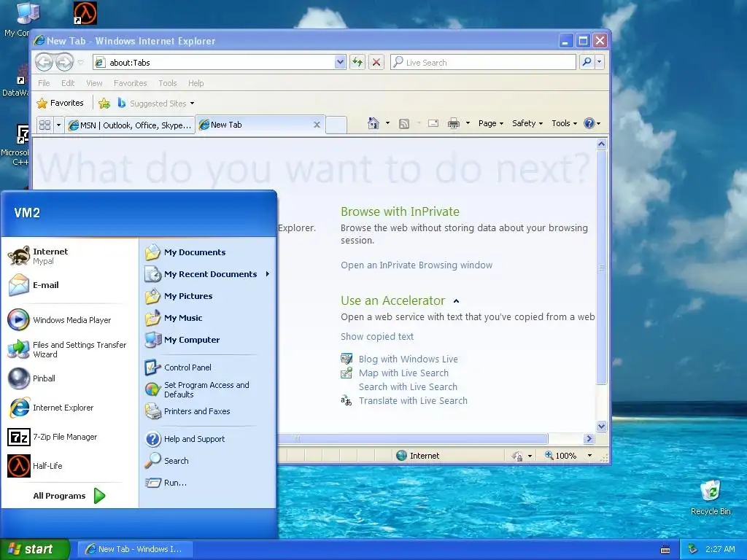Open Favorites with the yellow star button
The height and width of the screenshot is (560, 747).
(60, 103)
